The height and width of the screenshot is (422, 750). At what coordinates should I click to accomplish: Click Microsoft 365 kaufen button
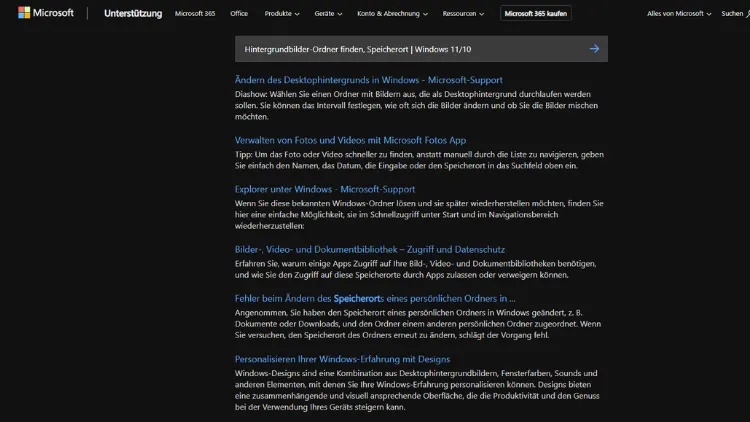pos(535,13)
